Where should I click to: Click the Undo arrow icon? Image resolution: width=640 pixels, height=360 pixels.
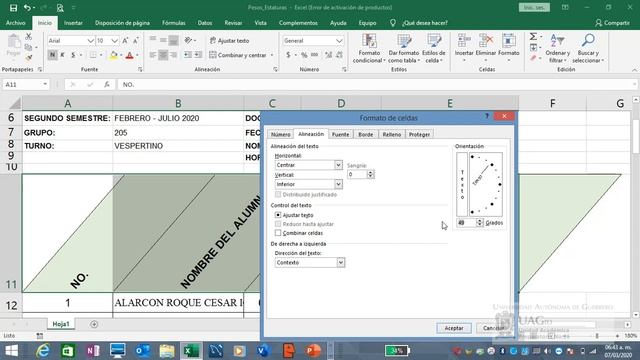tap(27, 8)
